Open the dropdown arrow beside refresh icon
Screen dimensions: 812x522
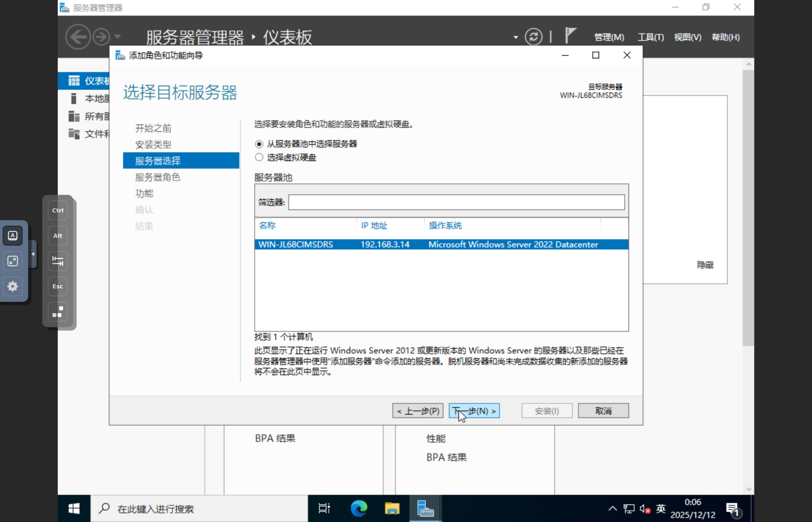coord(516,37)
